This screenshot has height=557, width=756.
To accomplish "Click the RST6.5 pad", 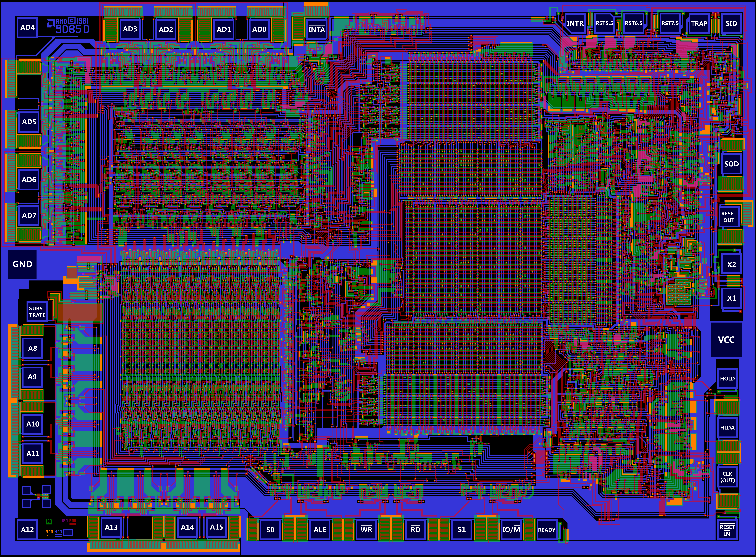I will [634, 23].
